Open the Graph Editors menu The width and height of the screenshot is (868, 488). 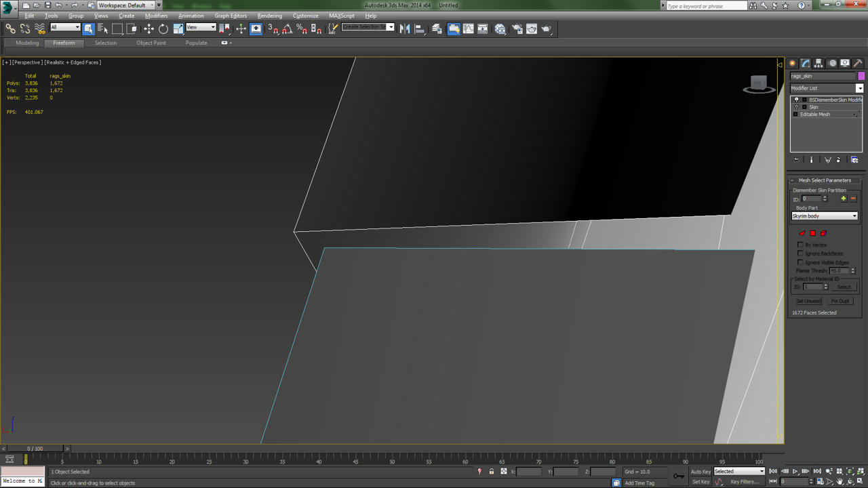pos(231,16)
